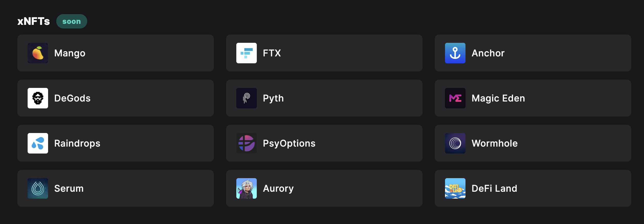Open the Magic Eden text label
Viewport: 644px width, 224px height.
(x=498, y=98)
